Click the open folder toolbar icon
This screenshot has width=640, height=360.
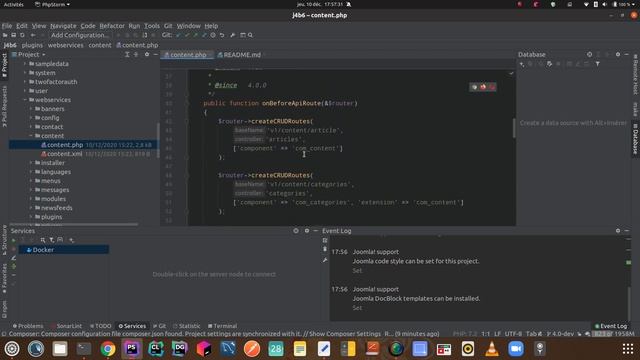5,35
